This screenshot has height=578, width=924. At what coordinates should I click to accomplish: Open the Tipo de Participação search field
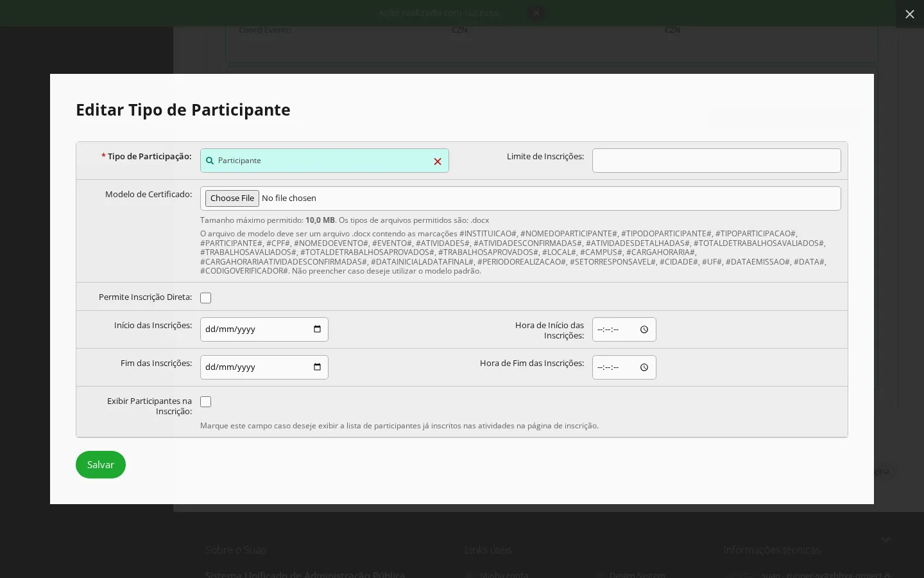(x=325, y=161)
